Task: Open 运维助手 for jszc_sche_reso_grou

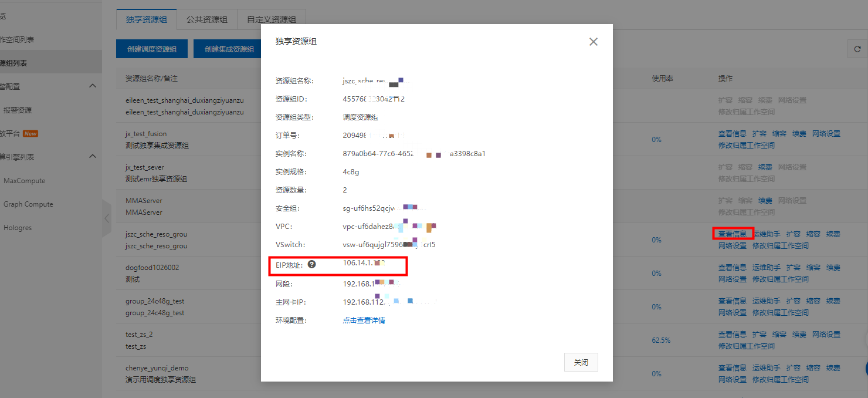Action: pos(767,234)
